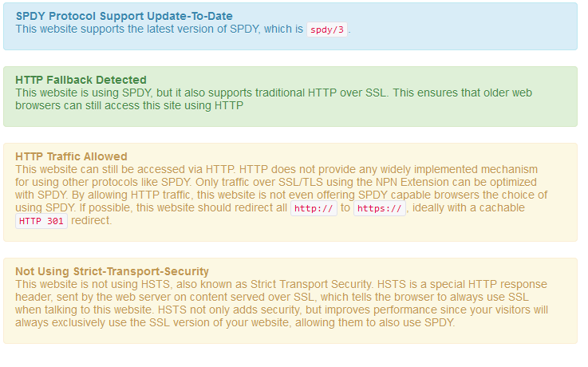Click the line mentioning the NPN Extension
The image size is (588, 367).
coord(276,182)
